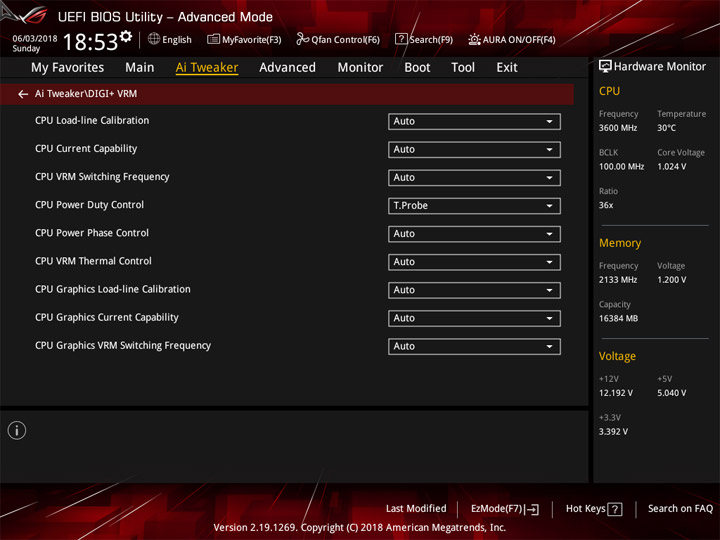Open CPU Graphics Load-line Calibration dropdown
This screenshot has width=720, height=540.
[x=474, y=290]
